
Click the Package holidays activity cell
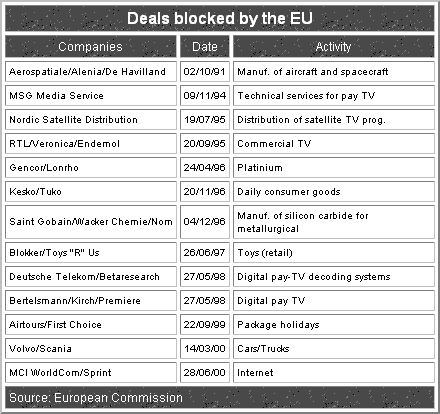coord(334,325)
